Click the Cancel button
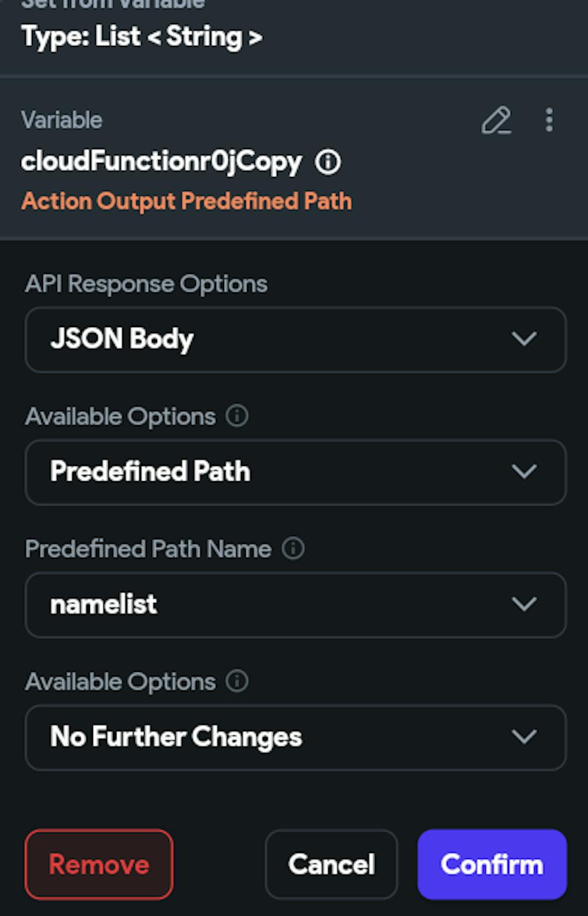This screenshot has height=916, width=588. click(x=332, y=864)
